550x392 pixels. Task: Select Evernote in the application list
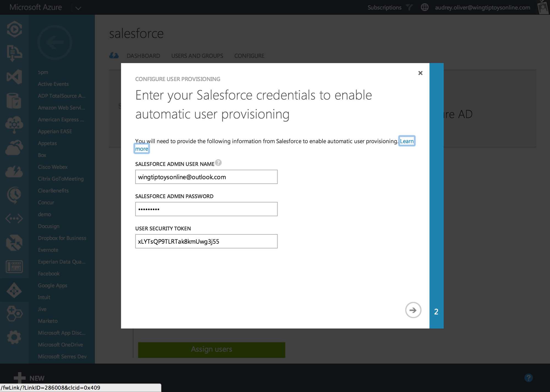tap(48, 250)
